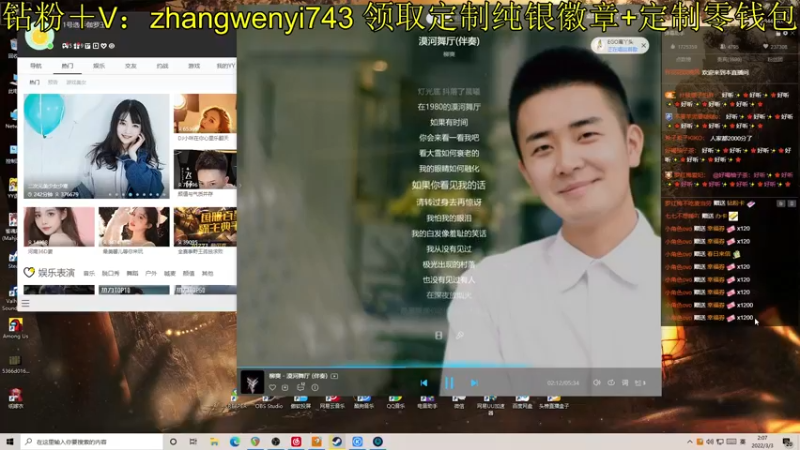This screenshot has height=450, width=800.
Task: Open Steam from the taskbar
Action: (x=337, y=441)
